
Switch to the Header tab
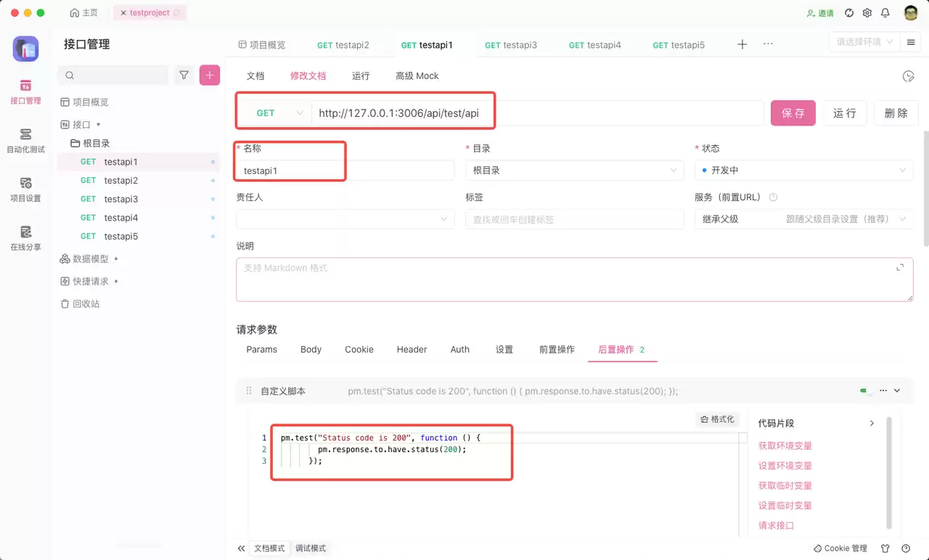click(412, 350)
